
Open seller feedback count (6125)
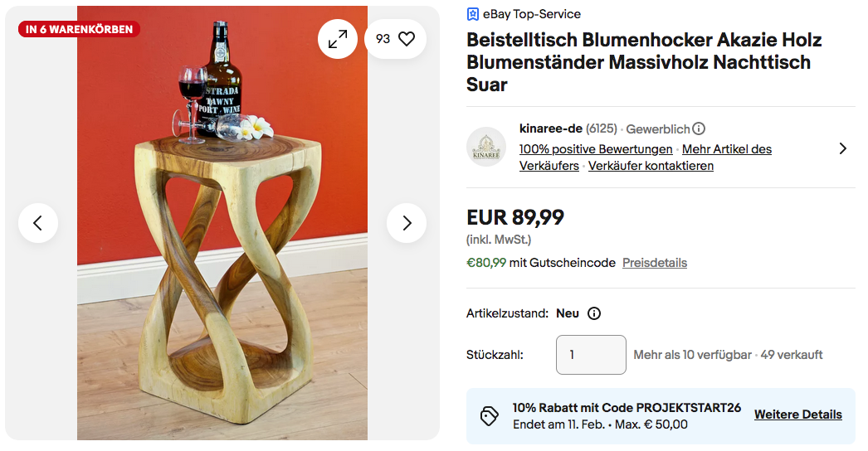coord(602,129)
